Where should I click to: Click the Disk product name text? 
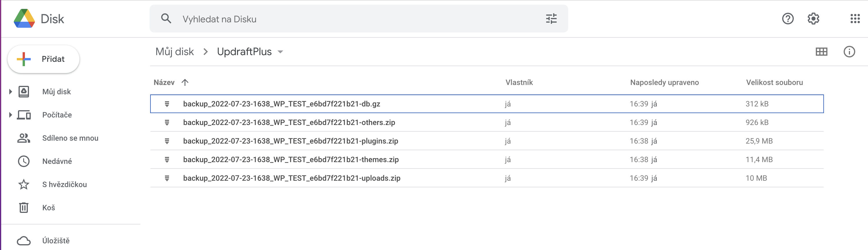point(52,19)
